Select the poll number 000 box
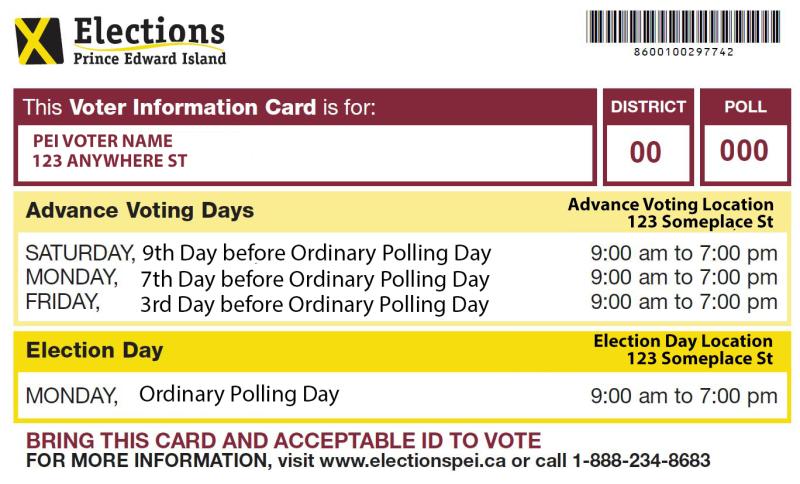 click(x=745, y=152)
